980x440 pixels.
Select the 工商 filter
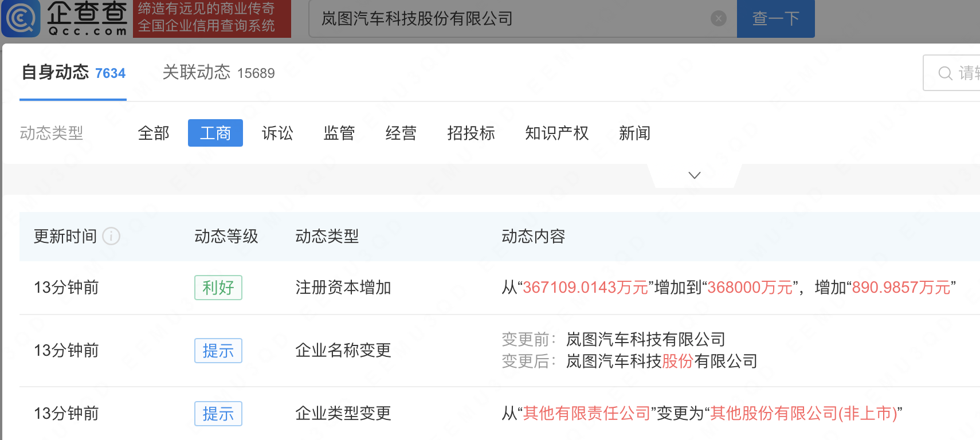pyautogui.click(x=215, y=133)
